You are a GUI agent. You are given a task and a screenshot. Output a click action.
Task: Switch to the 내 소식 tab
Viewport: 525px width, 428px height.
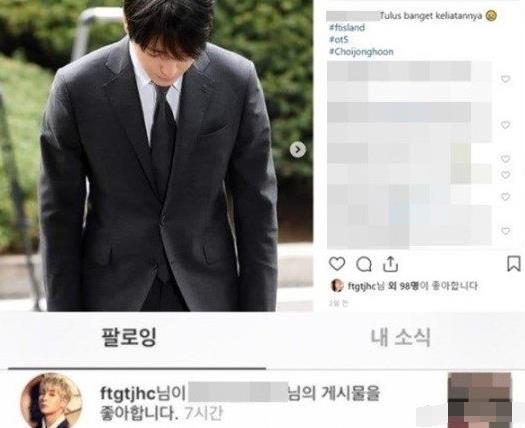400,337
